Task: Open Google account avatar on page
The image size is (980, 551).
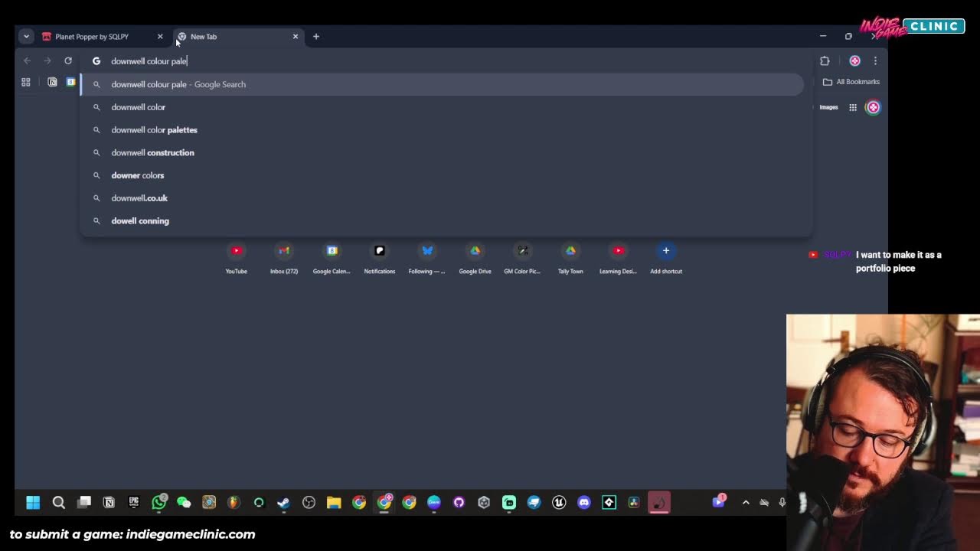Action: [x=873, y=107]
